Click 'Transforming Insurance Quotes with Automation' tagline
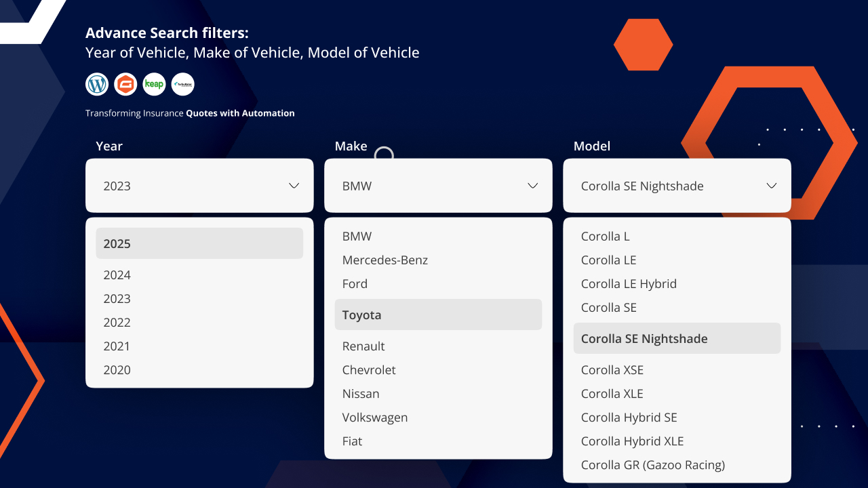Viewport: 868px width, 488px height. click(190, 113)
